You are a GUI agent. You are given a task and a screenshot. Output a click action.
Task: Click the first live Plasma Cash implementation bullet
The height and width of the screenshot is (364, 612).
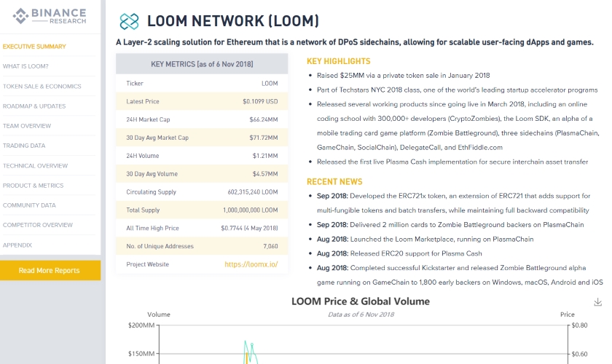tap(452, 162)
